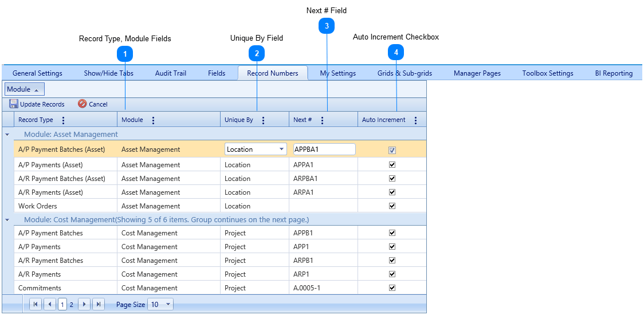Click the ARP1 Next # cell
Screen dimensions: 644x319
click(x=324, y=274)
